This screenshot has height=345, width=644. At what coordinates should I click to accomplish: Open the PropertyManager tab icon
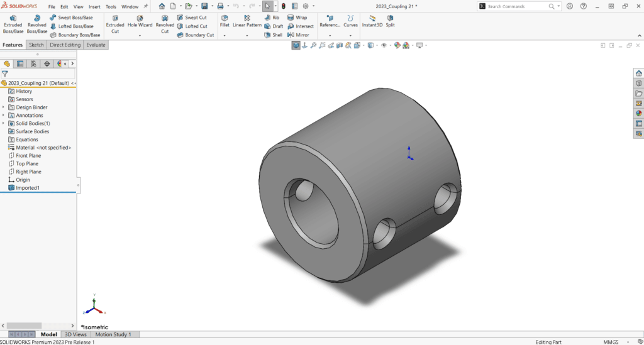tap(20, 64)
